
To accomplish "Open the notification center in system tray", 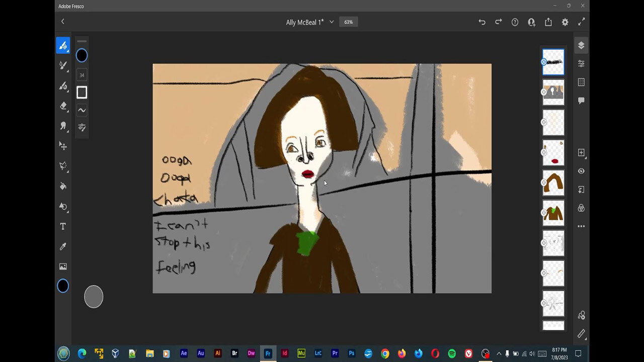I will point(578,353).
